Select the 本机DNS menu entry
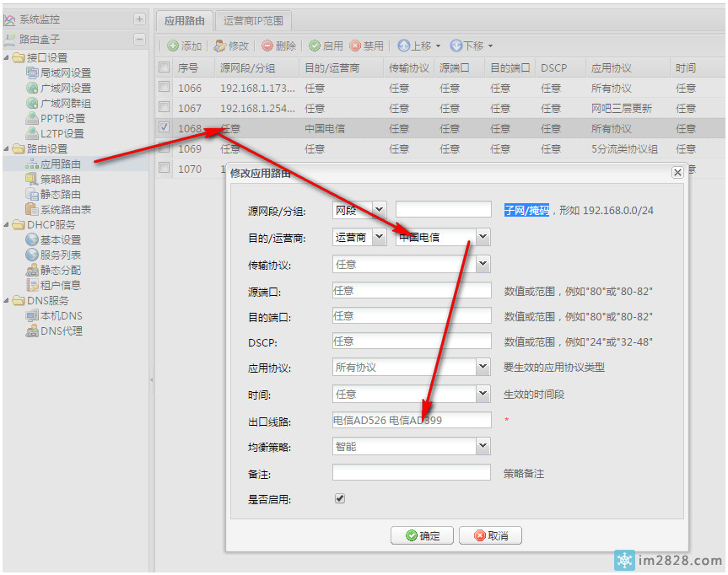728x575 pixels. pyautogui.click(x=57, y=315)
